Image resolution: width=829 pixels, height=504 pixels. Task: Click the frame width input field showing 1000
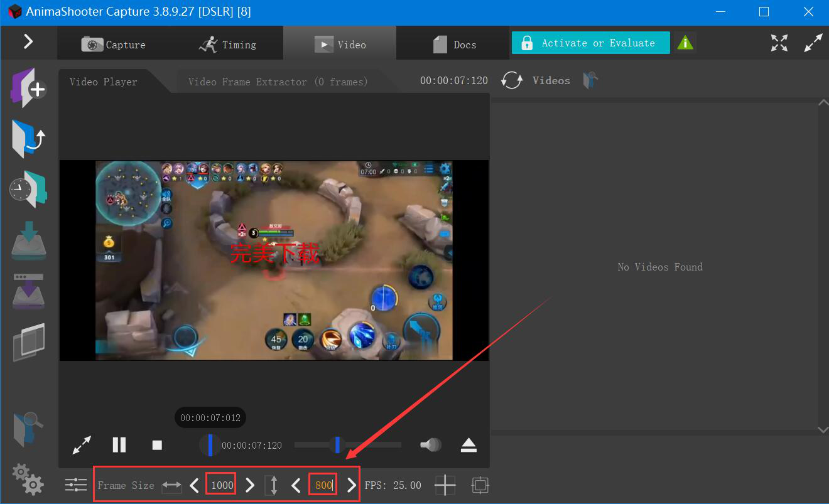tap(222, 485)
